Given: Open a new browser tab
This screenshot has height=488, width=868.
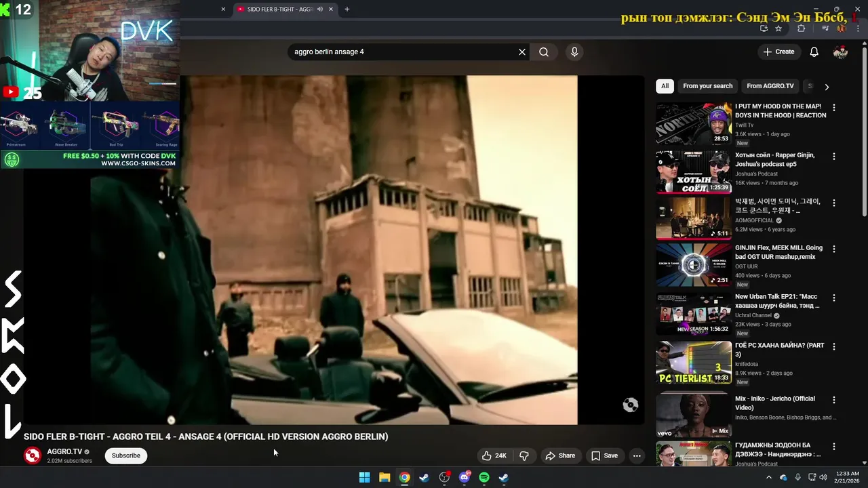Looking at the screenshot, I should (x=347, y=9).
